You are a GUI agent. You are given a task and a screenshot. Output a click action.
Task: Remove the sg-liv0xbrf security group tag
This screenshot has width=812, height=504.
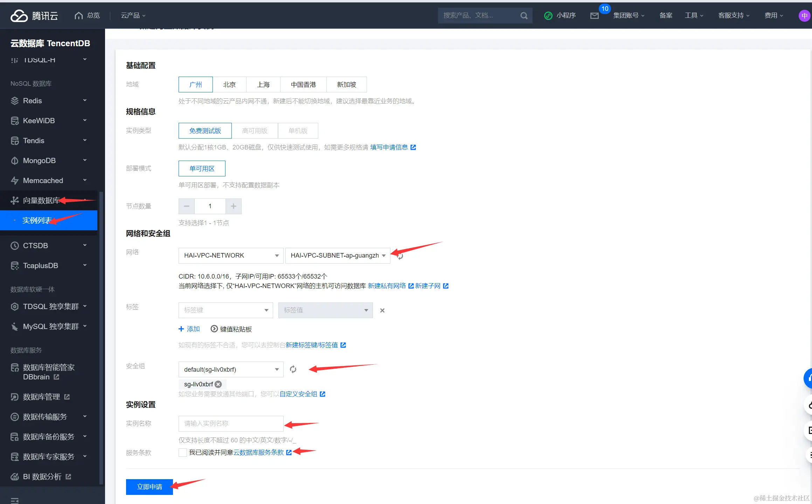[x=218, y=384]
